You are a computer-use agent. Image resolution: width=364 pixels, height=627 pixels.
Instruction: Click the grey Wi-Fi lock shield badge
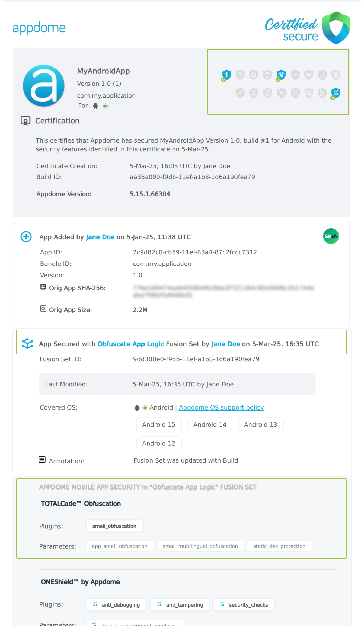click(267, 75)
